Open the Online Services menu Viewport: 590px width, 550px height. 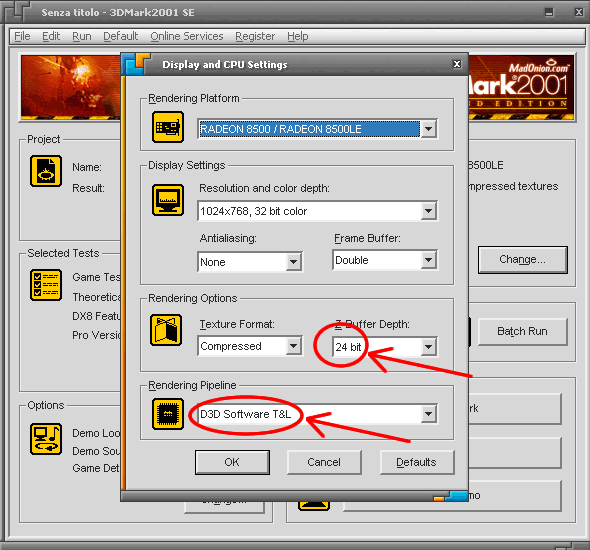[x=187, y=36]
